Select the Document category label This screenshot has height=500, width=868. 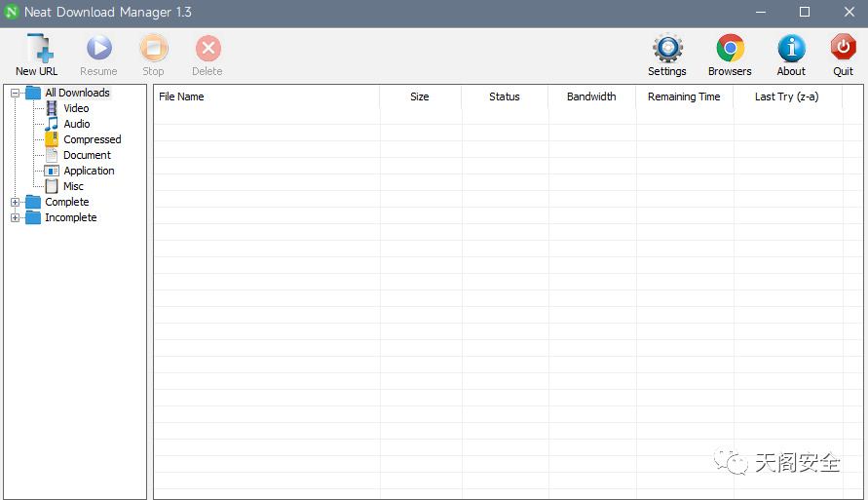pyautogui.click(x=87, y=155)
